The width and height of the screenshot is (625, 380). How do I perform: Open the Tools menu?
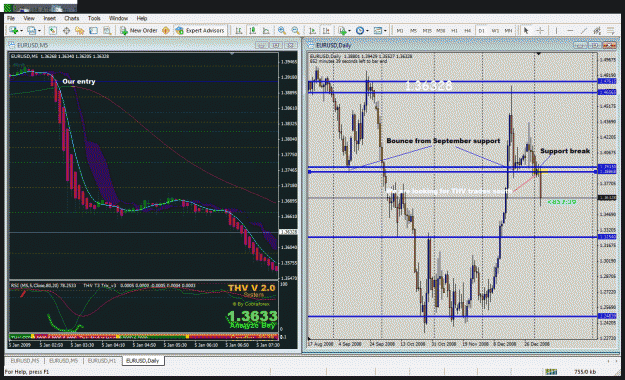tap(94, 18)
